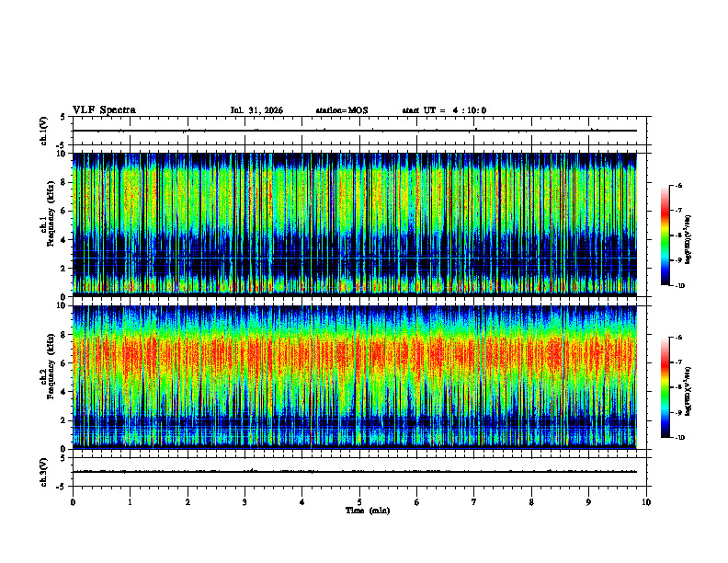Screen dimensions: 728x563
Task: Click the time axis tick label "10"
Action: coord(646,502)
